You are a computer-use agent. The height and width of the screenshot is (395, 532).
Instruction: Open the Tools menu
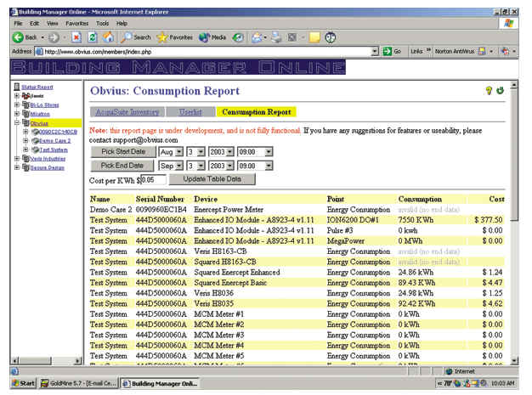[x=102, y=24]
